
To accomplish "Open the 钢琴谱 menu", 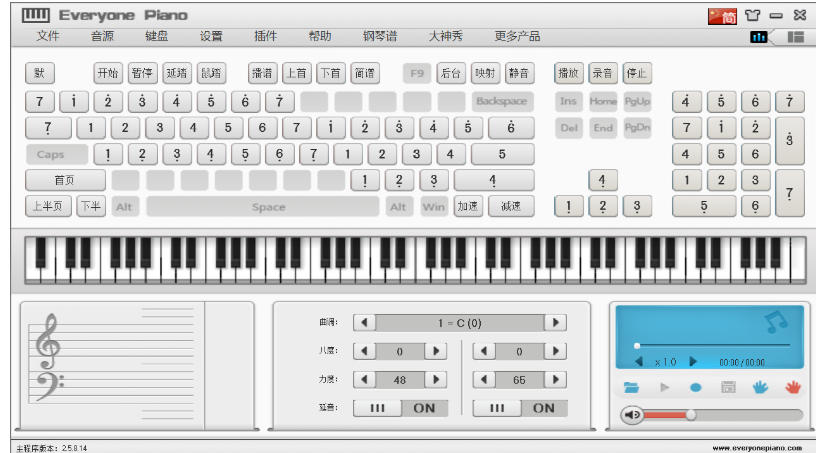I will click(380, 36).
